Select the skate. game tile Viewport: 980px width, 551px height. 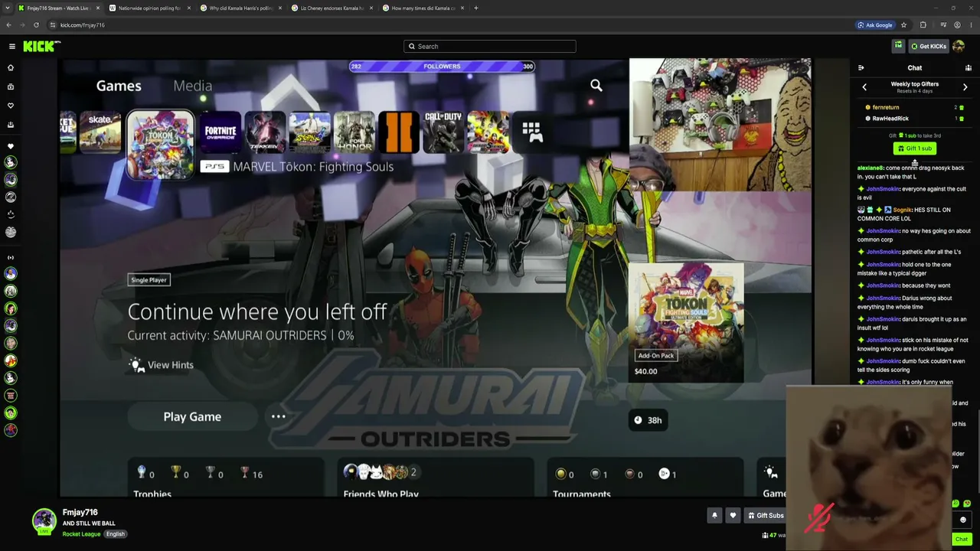(100, 132)
